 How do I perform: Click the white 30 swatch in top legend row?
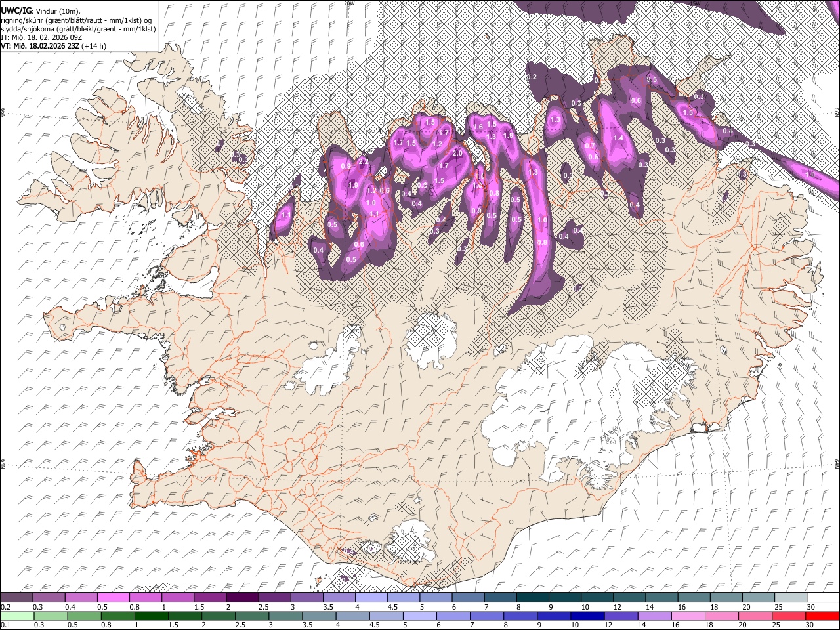(822, 598)
